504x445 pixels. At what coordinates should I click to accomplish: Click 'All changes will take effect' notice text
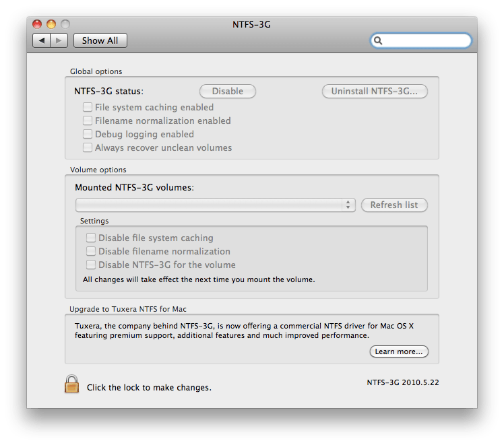[x=199, y=279]
